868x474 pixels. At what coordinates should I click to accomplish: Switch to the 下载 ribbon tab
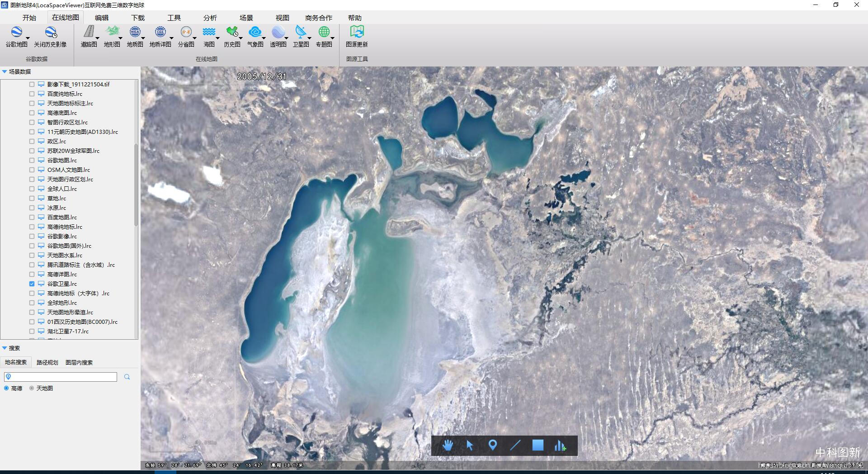[x=138, y=18]
